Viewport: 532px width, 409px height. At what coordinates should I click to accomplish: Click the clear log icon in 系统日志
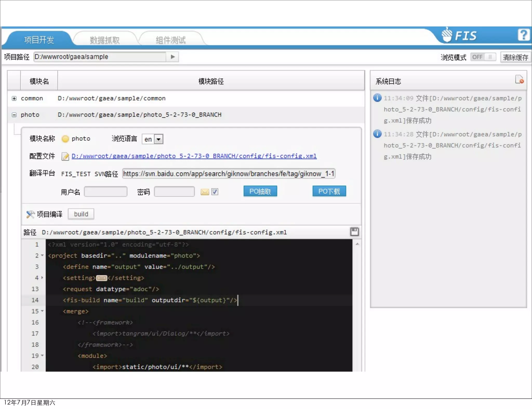[x=519, y=79]
